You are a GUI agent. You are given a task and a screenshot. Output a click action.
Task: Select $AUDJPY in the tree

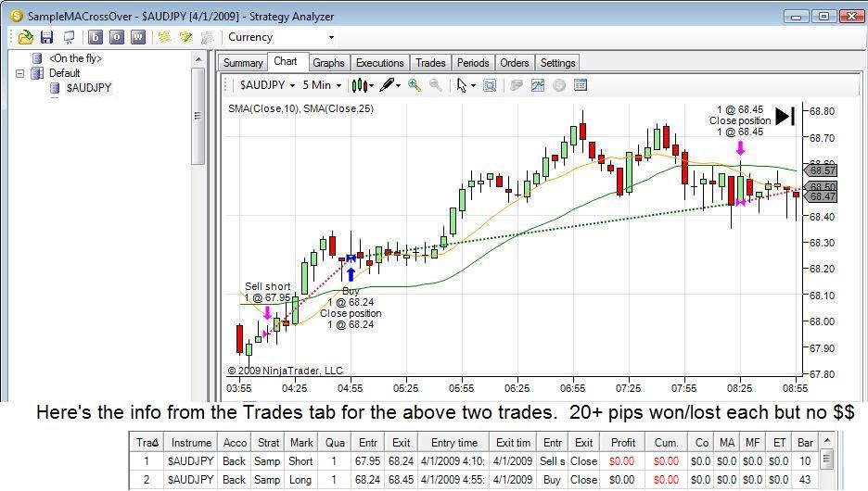[89, 87]
